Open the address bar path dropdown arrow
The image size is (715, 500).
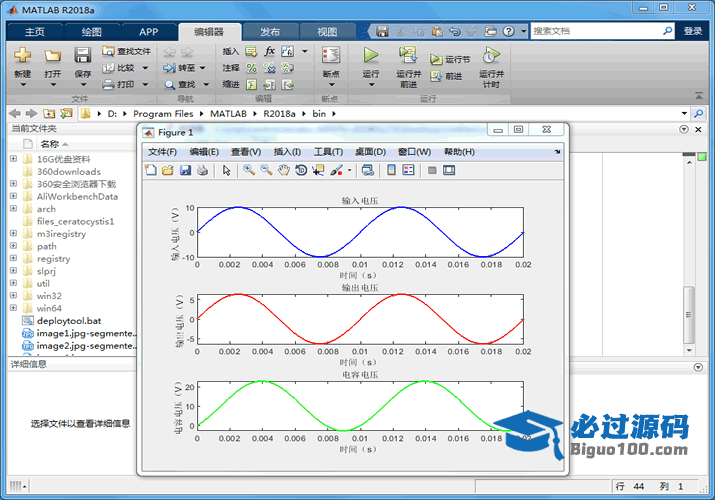coord(684,113)
